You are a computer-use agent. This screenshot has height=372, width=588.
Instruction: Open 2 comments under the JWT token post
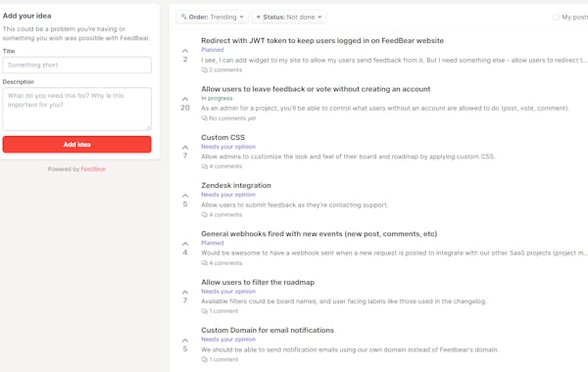click(221, 70)
